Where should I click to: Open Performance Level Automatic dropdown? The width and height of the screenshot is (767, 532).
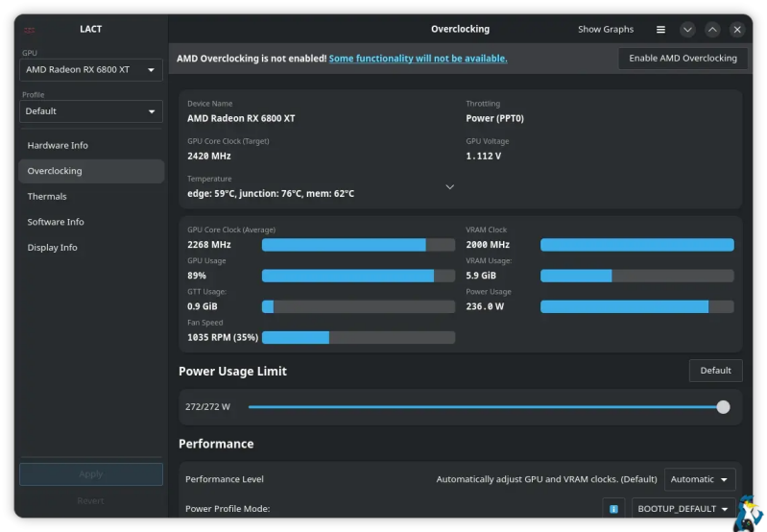(700, 479)
